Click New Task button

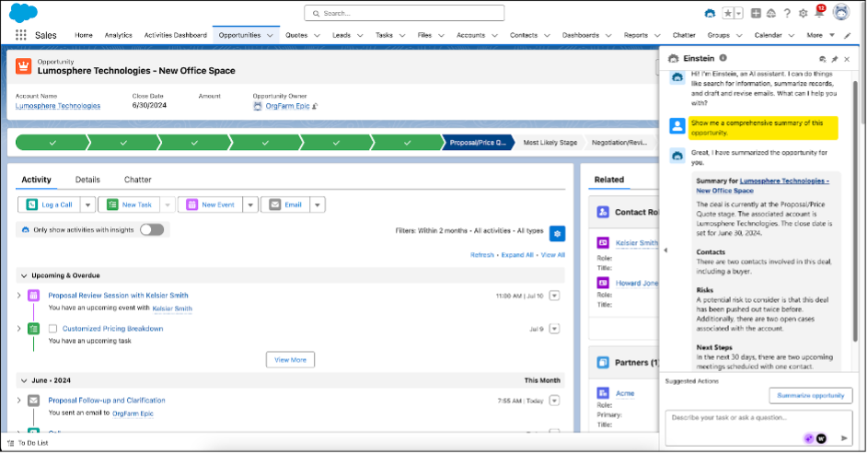[129, 204]
